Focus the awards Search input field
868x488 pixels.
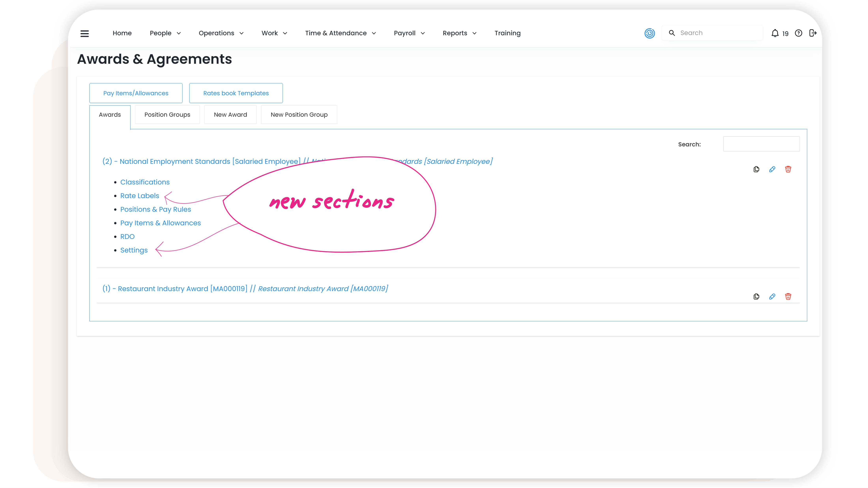coord(761,144)
